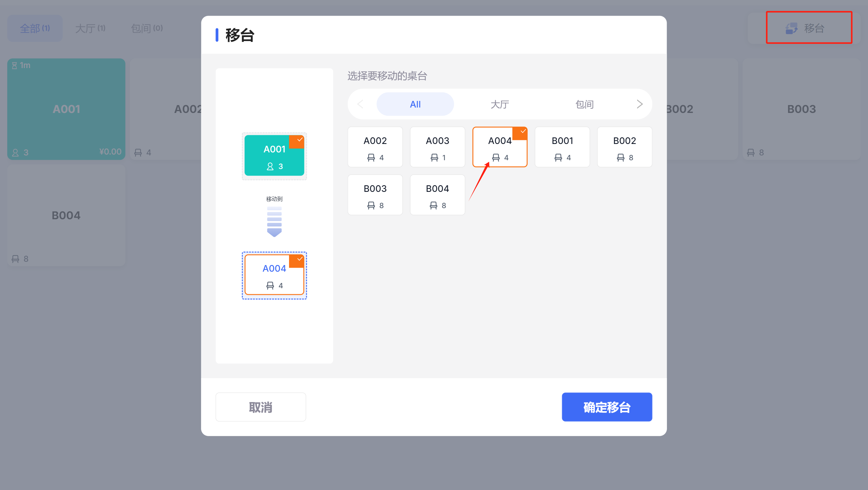Click the person icon on the A001 card

(x=270, y=166)
